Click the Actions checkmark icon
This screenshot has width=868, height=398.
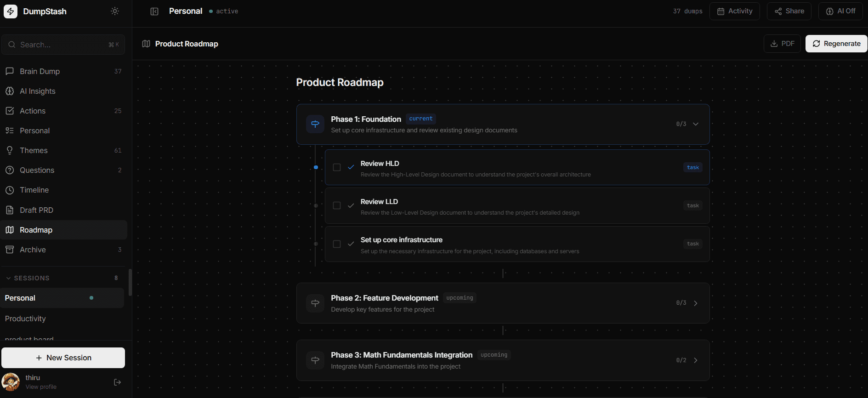coord(10,111)
